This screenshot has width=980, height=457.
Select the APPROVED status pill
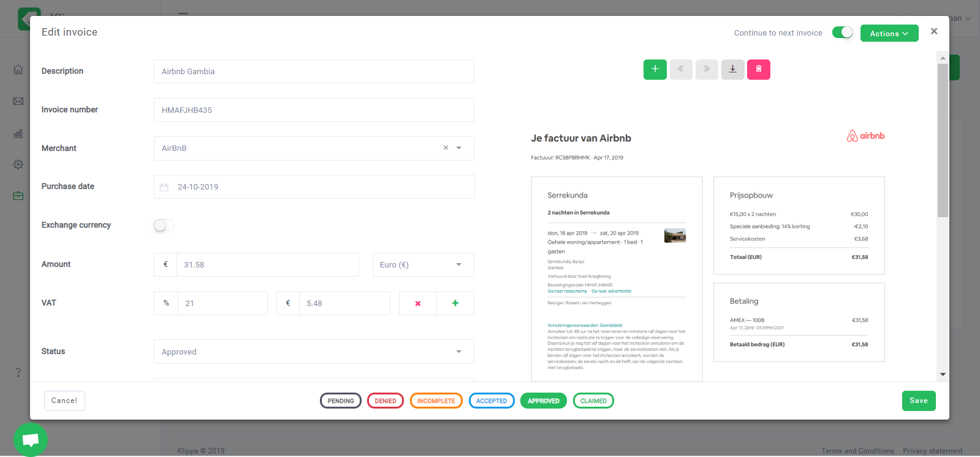[x=544, y=401]
